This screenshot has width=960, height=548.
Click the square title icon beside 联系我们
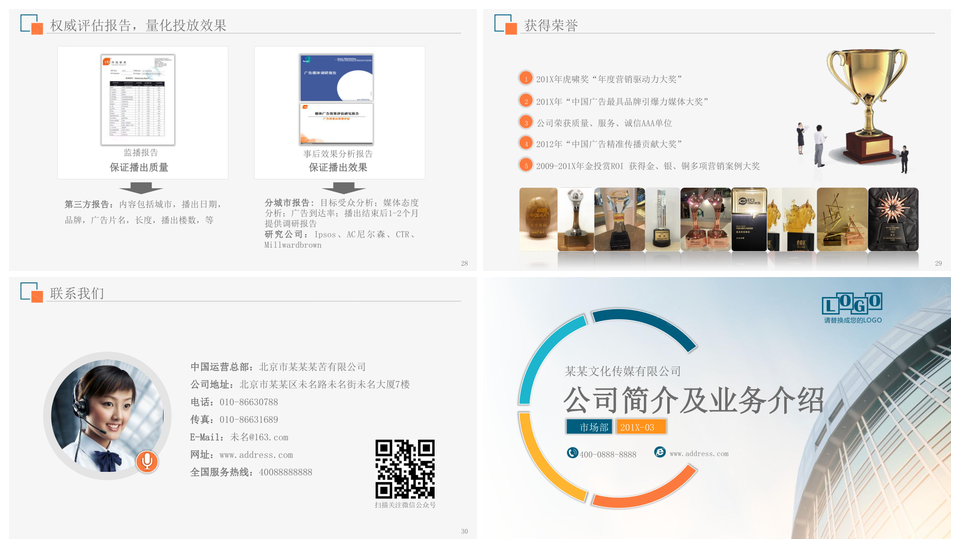(31, 292)
